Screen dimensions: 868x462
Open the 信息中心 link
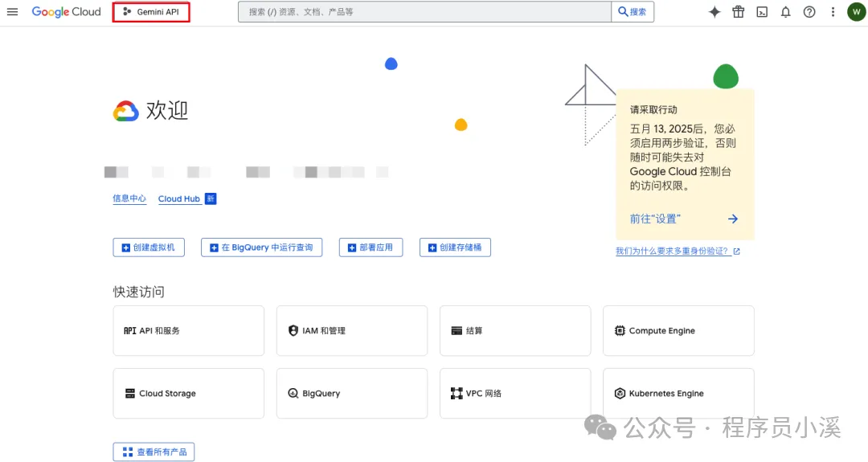coord(129,198)
